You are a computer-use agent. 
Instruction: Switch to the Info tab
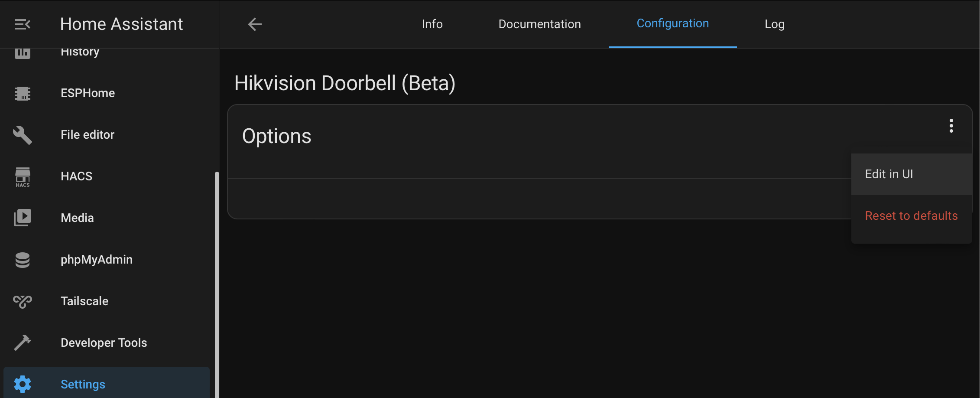432,24
